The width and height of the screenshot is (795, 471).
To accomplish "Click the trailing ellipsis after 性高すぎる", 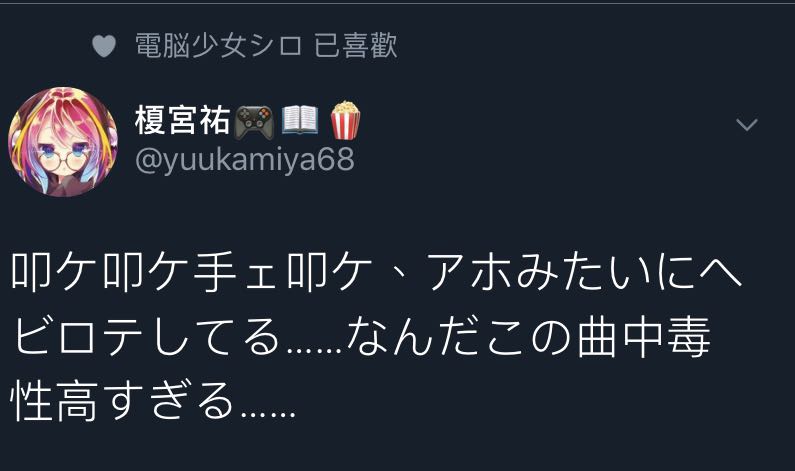I will click(268, 414).
